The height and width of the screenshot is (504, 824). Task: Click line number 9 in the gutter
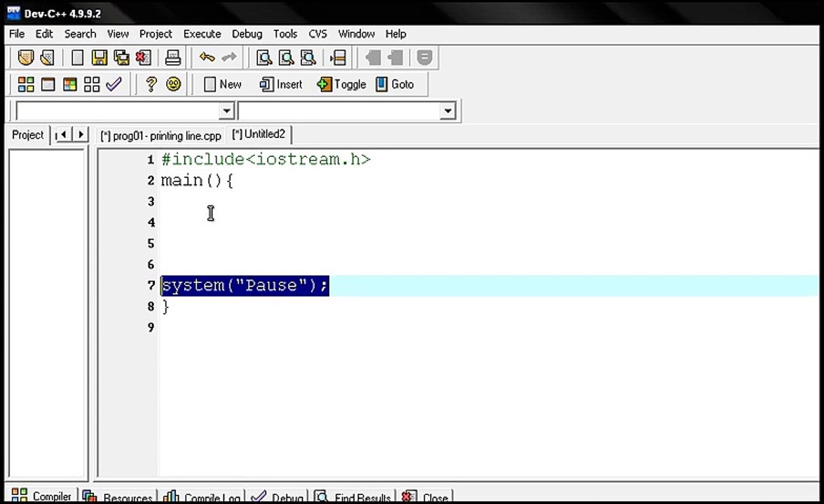click(151, 328)
